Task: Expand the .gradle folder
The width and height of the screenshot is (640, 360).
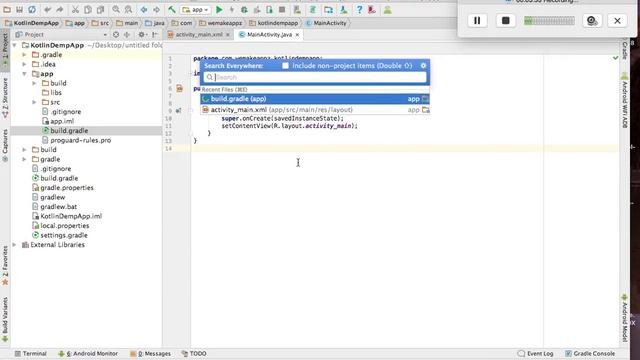Action: pos(24,55)
